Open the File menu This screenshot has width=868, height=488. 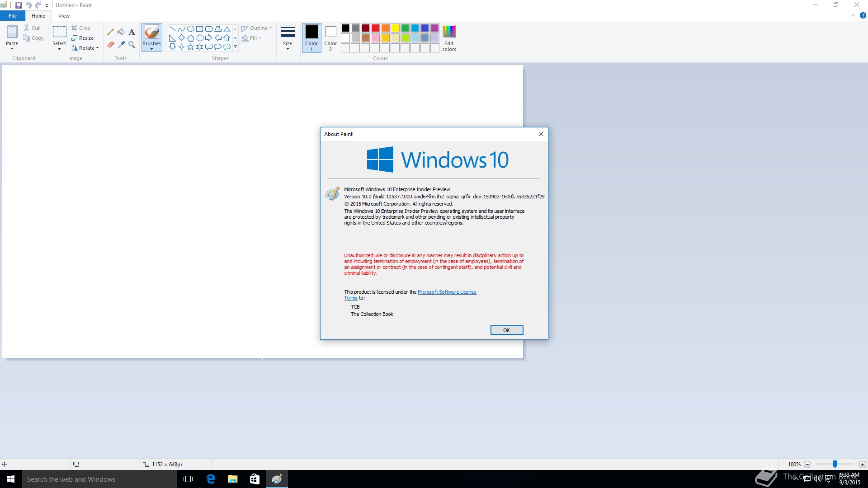[x=13, y=16]
